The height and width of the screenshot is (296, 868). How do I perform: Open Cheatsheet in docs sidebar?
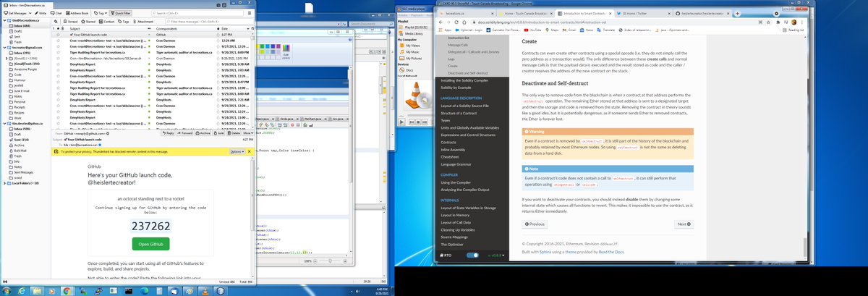point(450,156)
